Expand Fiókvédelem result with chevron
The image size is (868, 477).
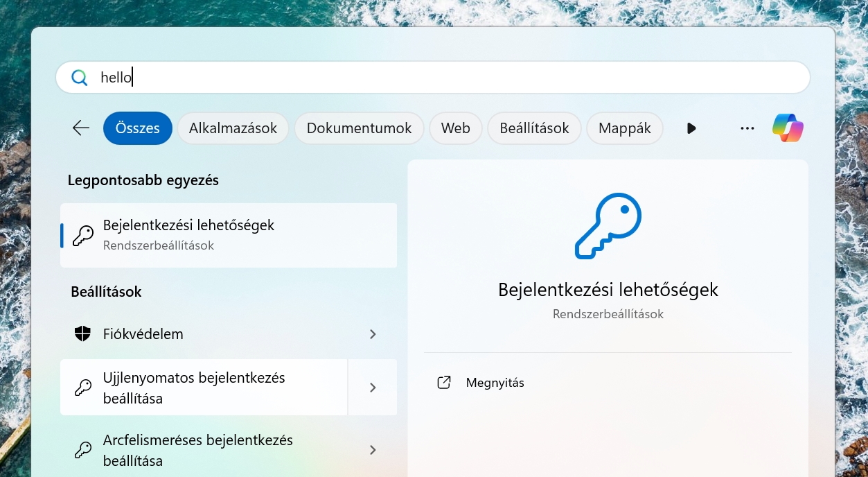373,334
